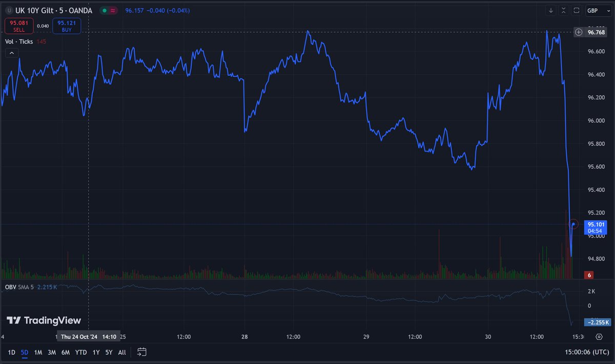
Task: Click the 96.157 last price value
Action: tap(136, 10)
